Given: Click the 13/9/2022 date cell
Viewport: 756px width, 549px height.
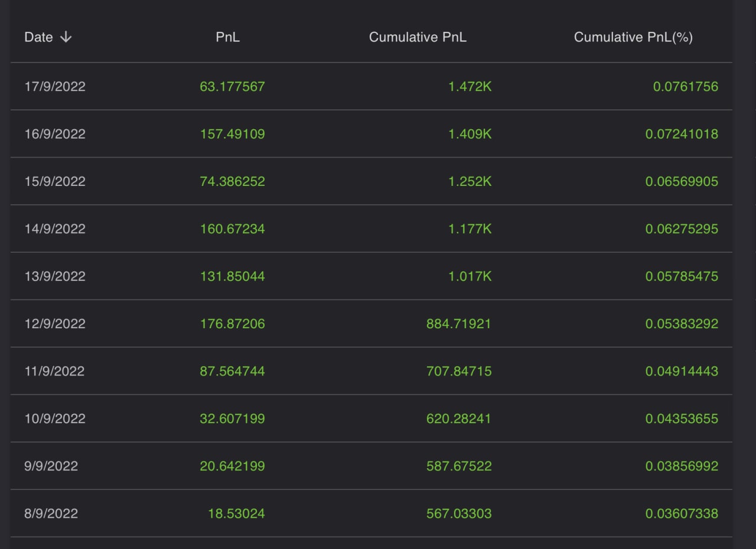Looking at the screenshot, I should (55, 276).
